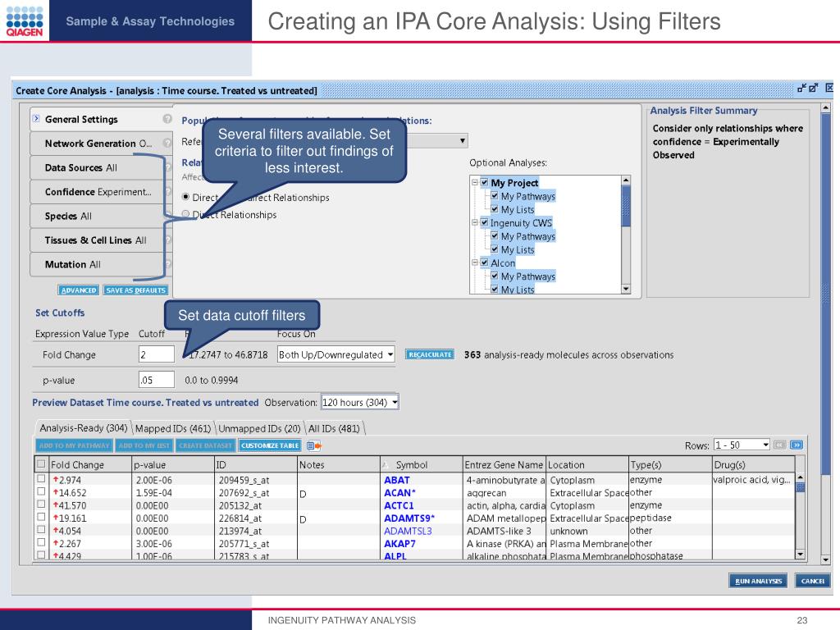The width and height of the screenshot is (840, 630).
Task: Click the arrow icon left of General Settings
Action: coord(35,120)
